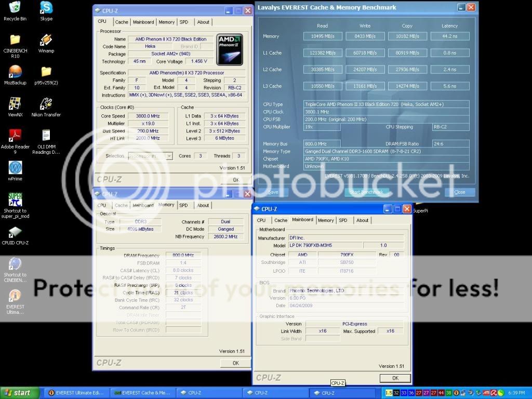Image resolution: width=532 pixels, height=399 pixels.
Task: Click the Close button in EVEREST benchmark
Action: click(x=460, y=192)
